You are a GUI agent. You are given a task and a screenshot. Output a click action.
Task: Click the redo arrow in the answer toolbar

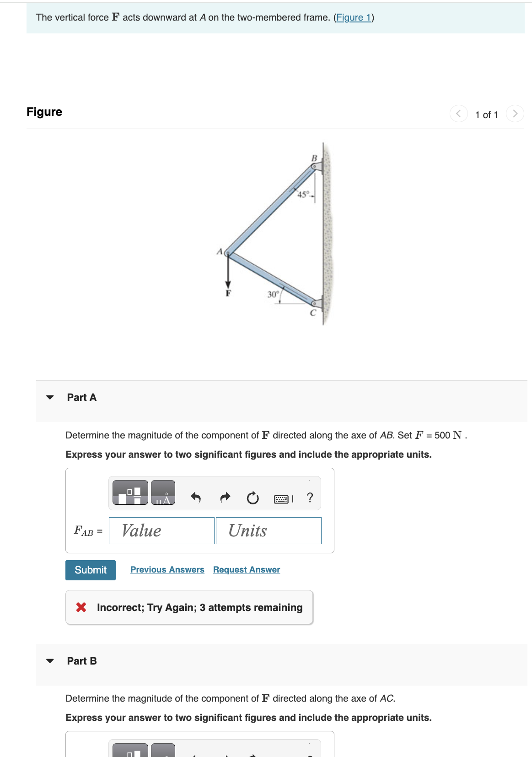tap(225, 497)
